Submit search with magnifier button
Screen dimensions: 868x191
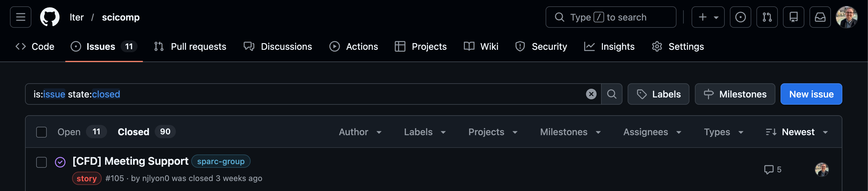pyautogui.click(x=612, y=94)
